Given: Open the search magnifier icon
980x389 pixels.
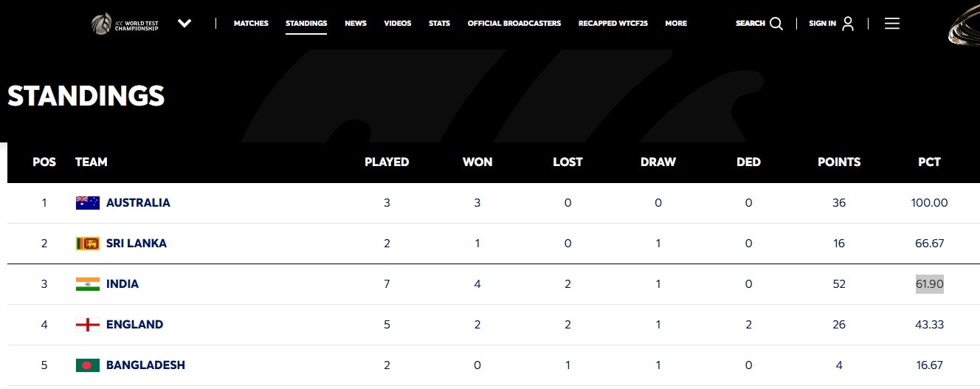Looking at the screenshot, I should (x=776, y=24).
